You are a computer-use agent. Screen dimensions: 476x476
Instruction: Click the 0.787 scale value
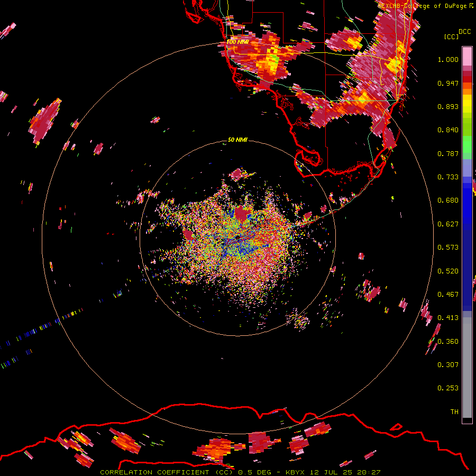(x=448, y=153)
